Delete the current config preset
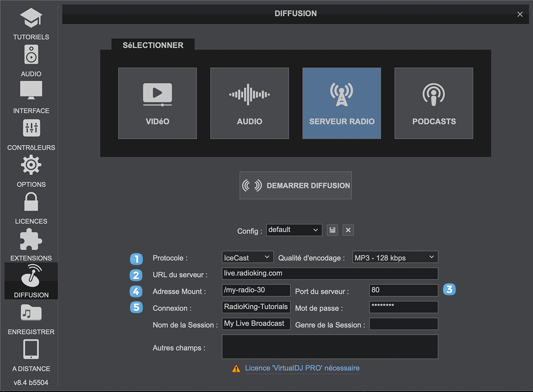Viewport: 533px width, 392px height. coord(348,230)
